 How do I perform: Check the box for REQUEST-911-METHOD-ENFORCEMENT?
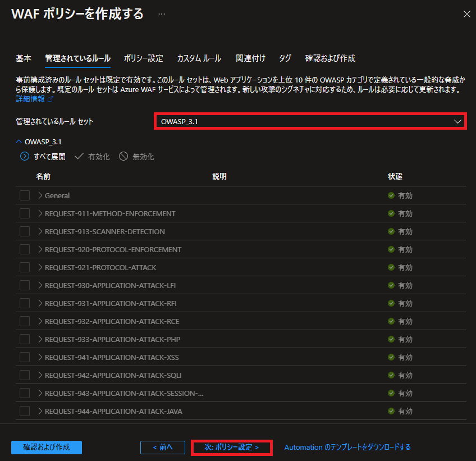point(25,213)
